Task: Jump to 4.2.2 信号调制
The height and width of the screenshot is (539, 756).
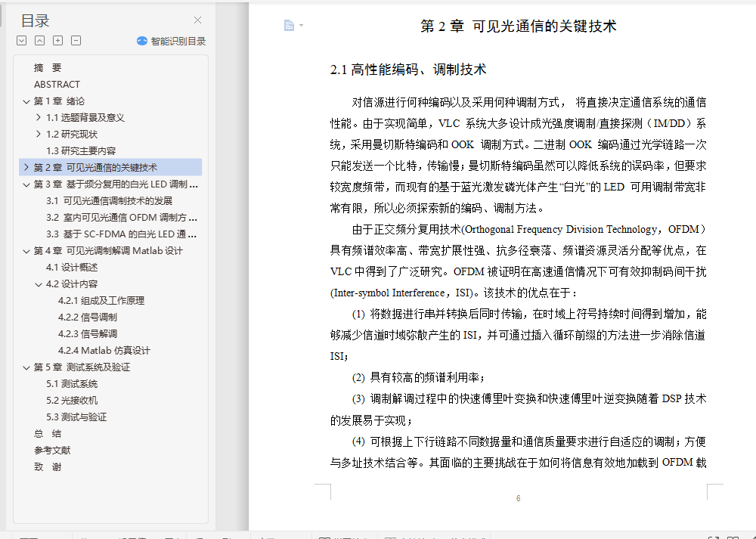Action: pyautogui.click(x=87, y=318)
